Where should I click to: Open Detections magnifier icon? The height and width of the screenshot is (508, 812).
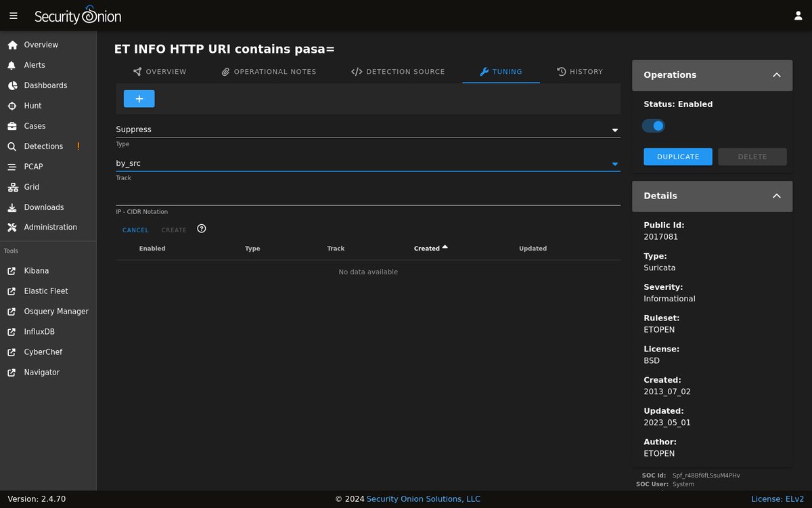pos(12,146)
